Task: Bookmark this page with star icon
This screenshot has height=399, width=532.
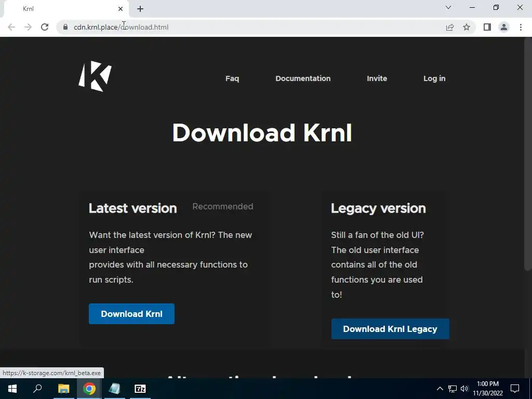Action: point(467,27)
